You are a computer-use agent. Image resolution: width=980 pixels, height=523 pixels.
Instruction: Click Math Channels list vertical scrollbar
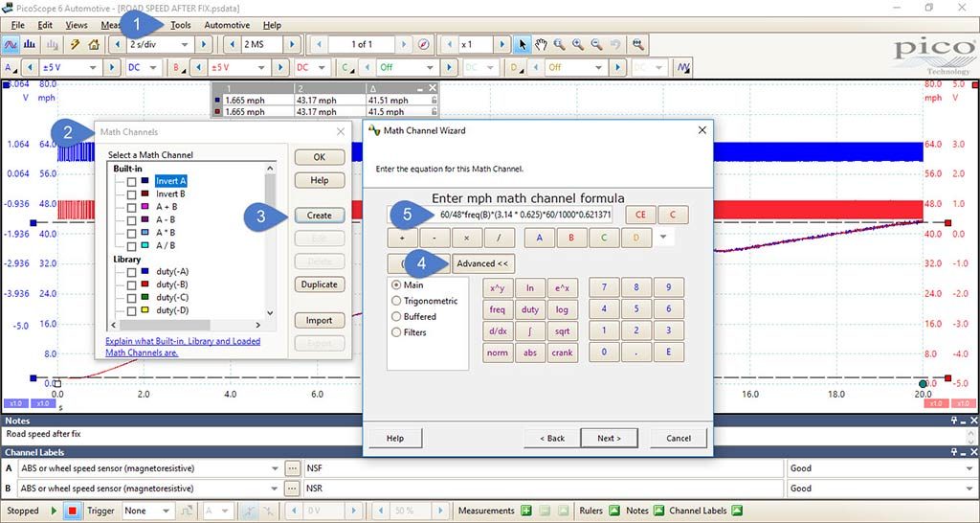tap(270, 240)
